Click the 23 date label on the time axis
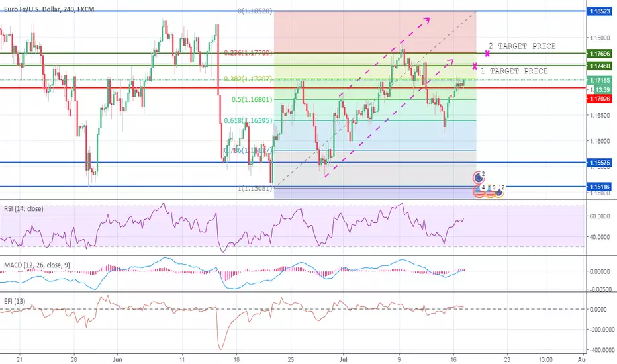The width and height of the screenshot is (617, 364). [x=507, y=359]
